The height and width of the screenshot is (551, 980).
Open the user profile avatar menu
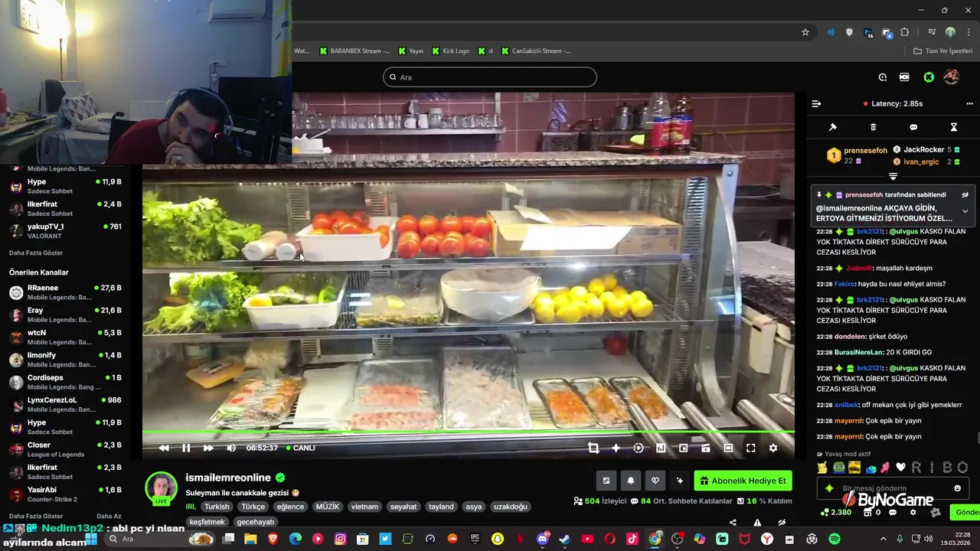point(952,77)
